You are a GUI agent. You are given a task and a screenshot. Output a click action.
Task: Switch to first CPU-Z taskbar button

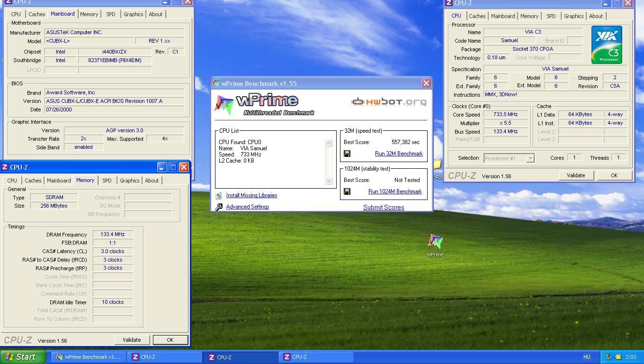click(165, 357)
